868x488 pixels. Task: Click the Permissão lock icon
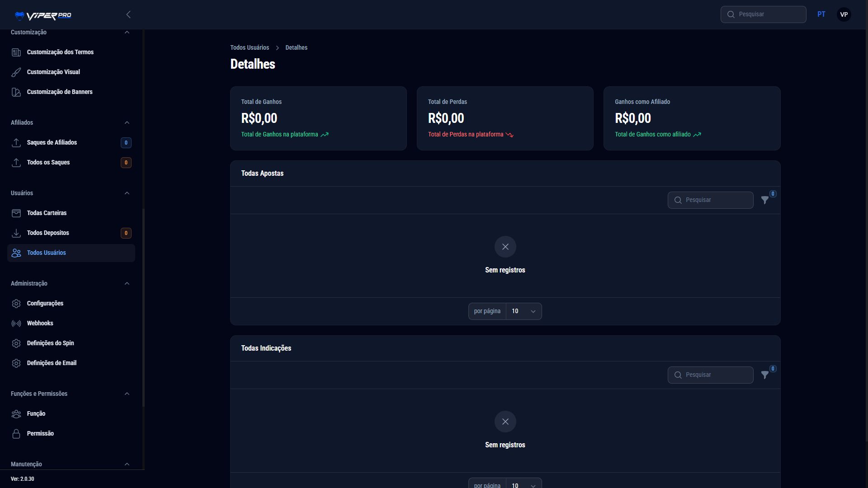pyautogui.click(x=16, y=434)
